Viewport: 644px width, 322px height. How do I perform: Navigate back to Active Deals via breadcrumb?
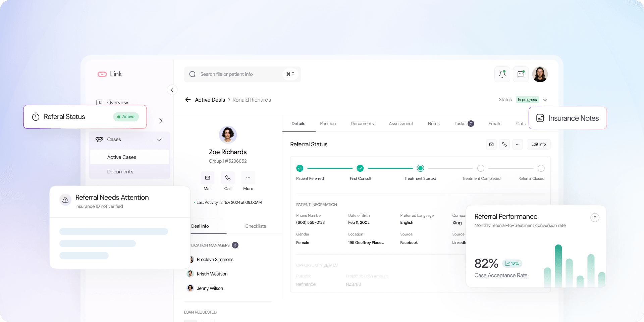coord(210,100)
